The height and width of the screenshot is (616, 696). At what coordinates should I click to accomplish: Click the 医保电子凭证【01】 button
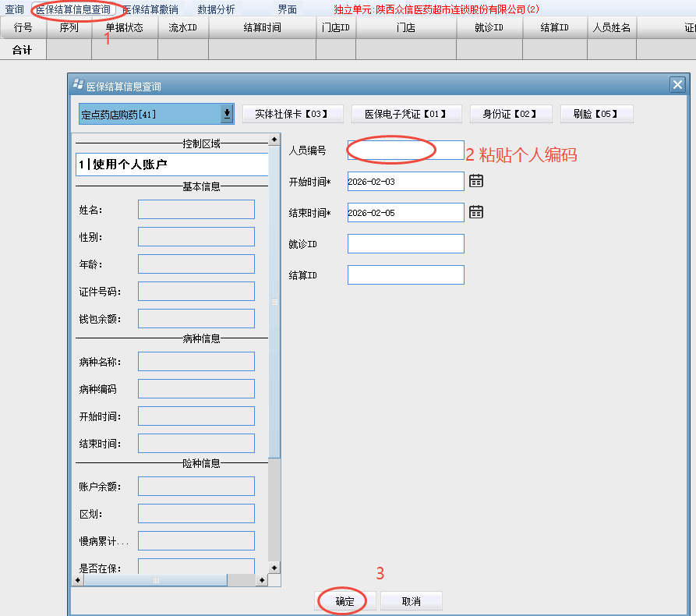[x=406, y=113]
